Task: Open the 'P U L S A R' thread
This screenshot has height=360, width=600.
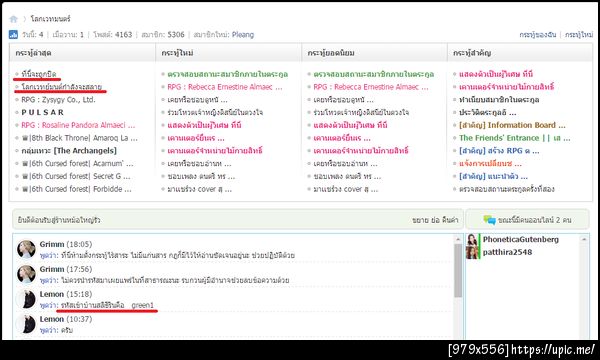Action: pyautogui.click(x=42, y=112)
